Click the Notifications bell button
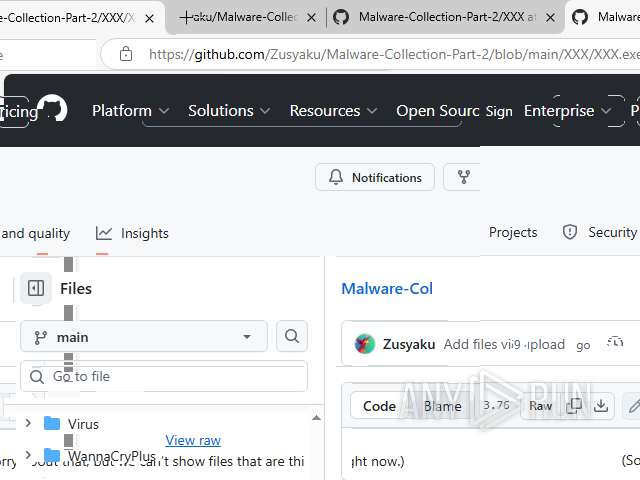This screenshot has height=480, width=640. pos(375,177)
